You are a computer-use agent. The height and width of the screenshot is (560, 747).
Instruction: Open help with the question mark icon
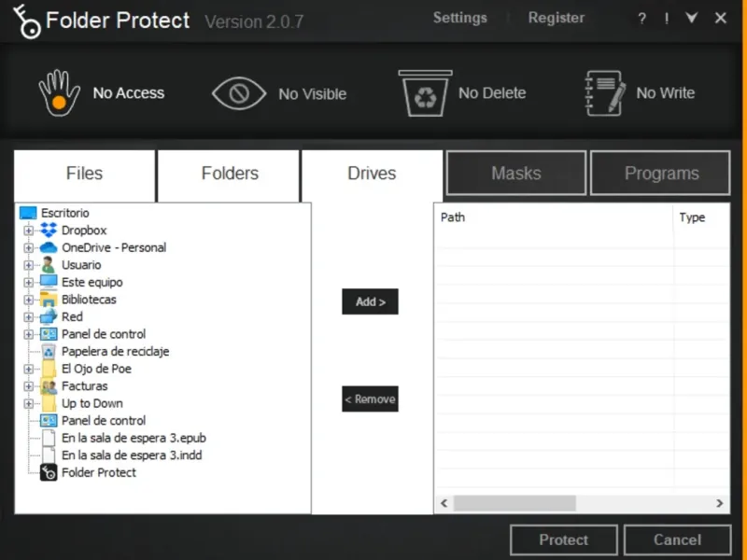641,19
